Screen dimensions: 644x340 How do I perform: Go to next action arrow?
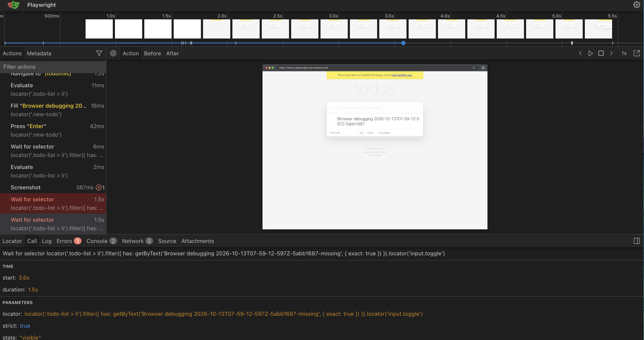[611, 53]
